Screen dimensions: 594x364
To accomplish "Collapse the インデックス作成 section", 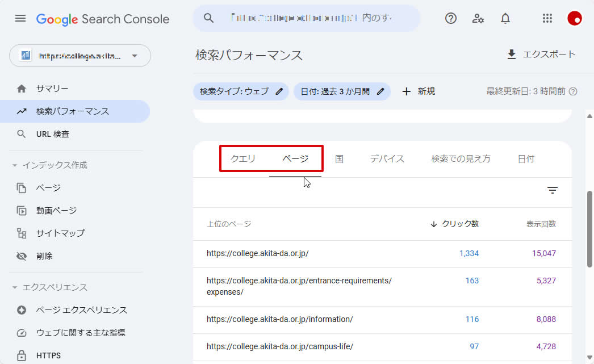I will pyautogui.click(x=15, y=165).
